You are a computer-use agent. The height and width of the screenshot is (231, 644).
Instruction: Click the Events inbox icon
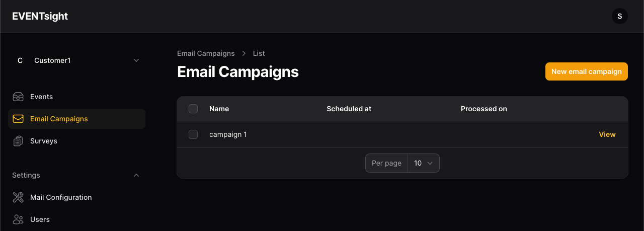[x=18, y=97]
